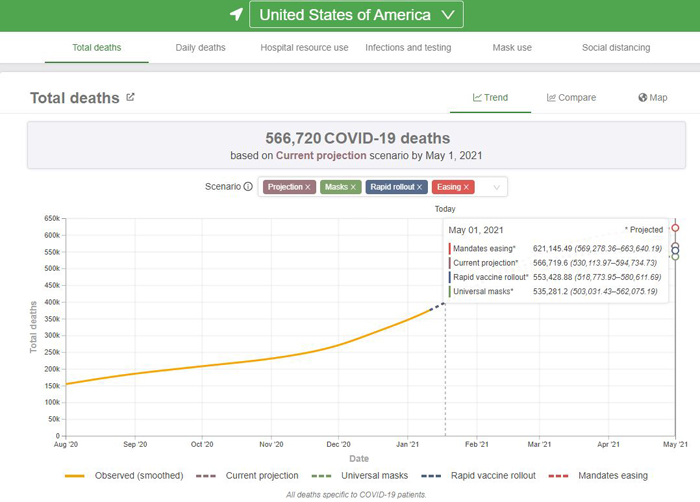
Task: Open the Total deaths external link icon
Action: 130,97
